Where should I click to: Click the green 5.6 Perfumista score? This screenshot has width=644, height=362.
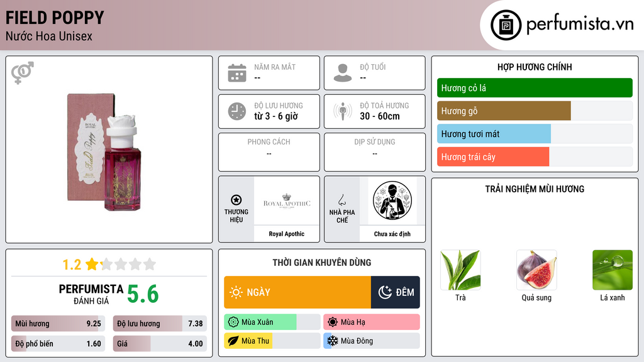pos(143,294)
